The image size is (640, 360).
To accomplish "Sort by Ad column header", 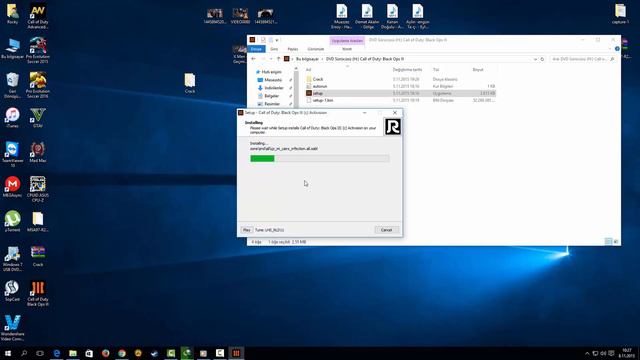I will [308, 70].
